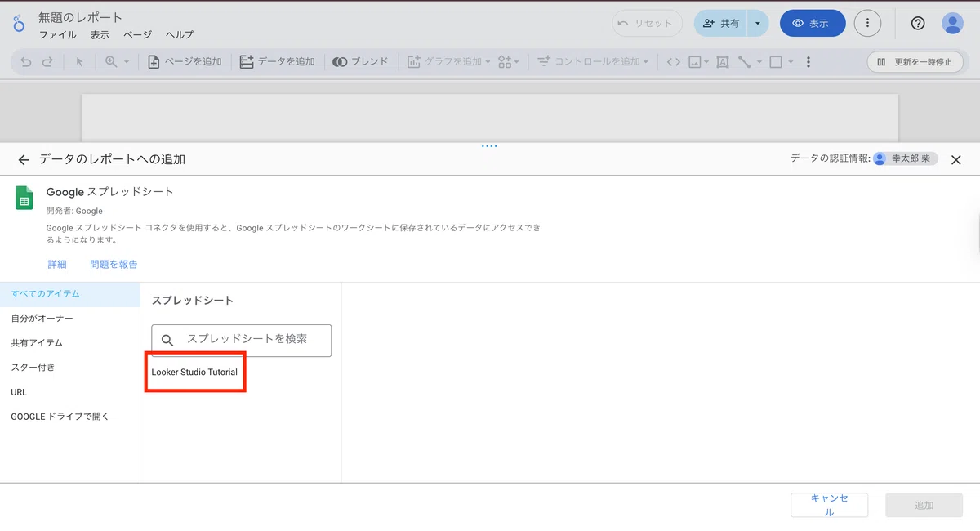Image resolution: width=980 pixels, height=531 pixels.
Task: Click the credentials chip 幸太郎 柴
Action: (x=906, y=158)
